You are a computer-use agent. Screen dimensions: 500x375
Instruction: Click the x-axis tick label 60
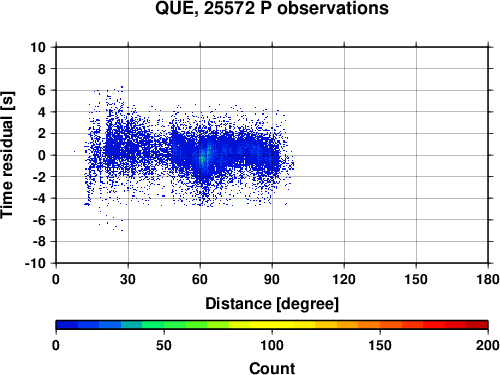[x=200, y=279]
